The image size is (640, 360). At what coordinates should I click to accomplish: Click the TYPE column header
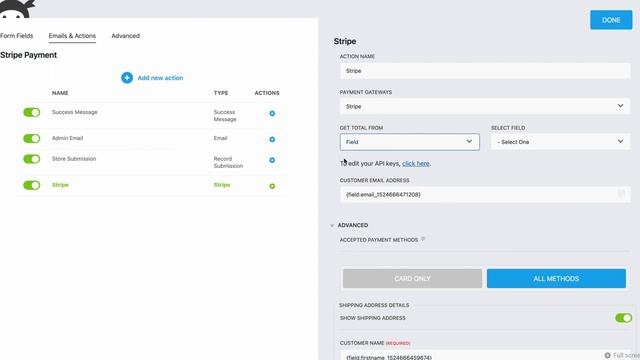click(x=221, y=93)
